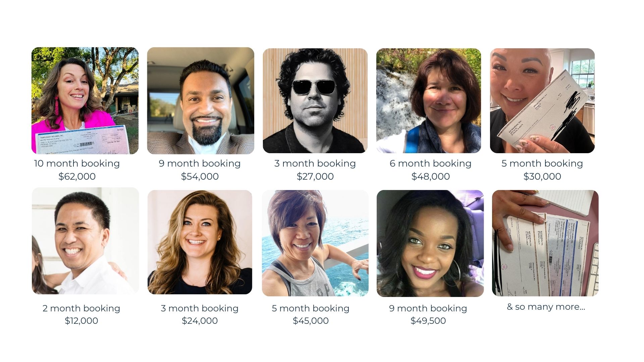Click the $62,000 amount text
This screenshot has width=644, height=362.
tap(77, 176)
